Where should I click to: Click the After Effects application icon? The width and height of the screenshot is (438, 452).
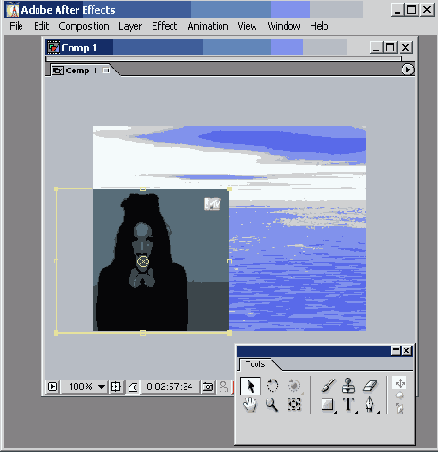point(13,10)
